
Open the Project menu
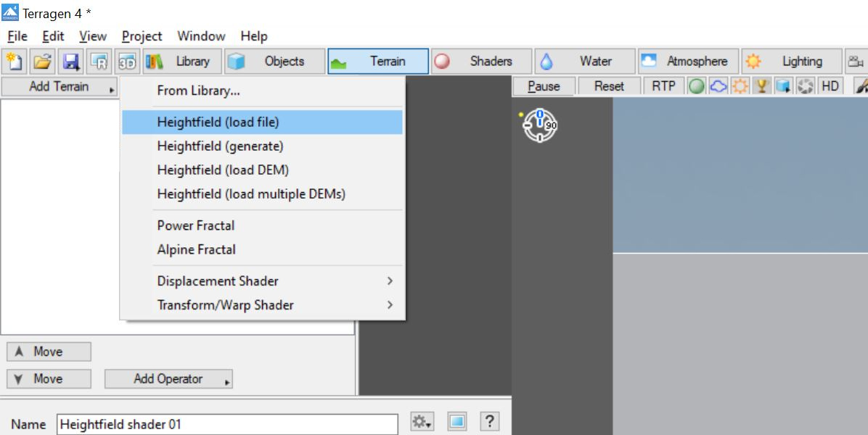point(142,36)
